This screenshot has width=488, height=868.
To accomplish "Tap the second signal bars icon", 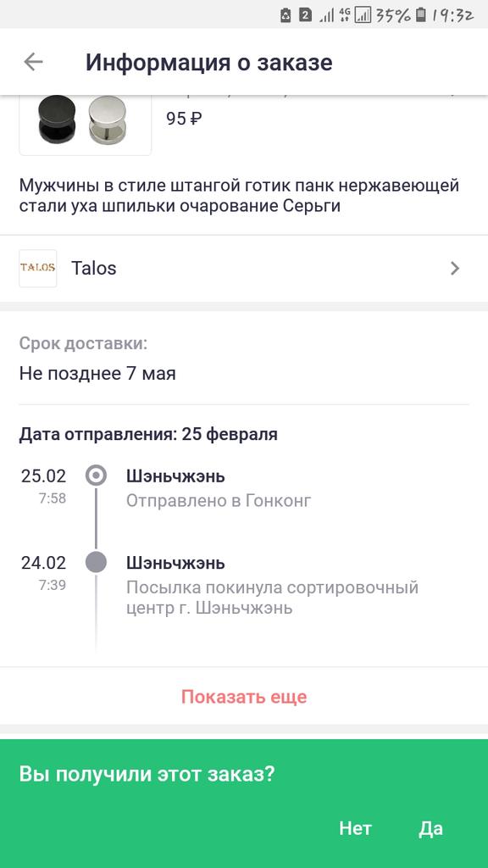I will (363, 15).
